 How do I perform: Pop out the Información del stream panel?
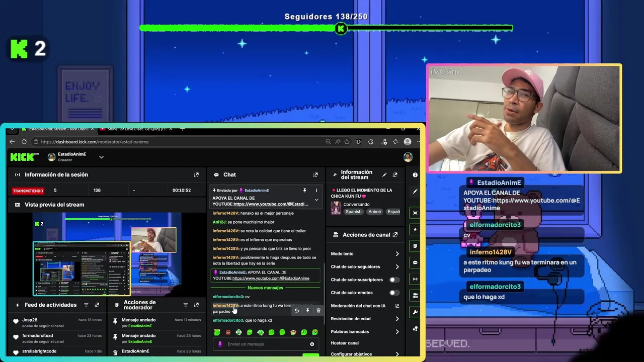(395, 175)
